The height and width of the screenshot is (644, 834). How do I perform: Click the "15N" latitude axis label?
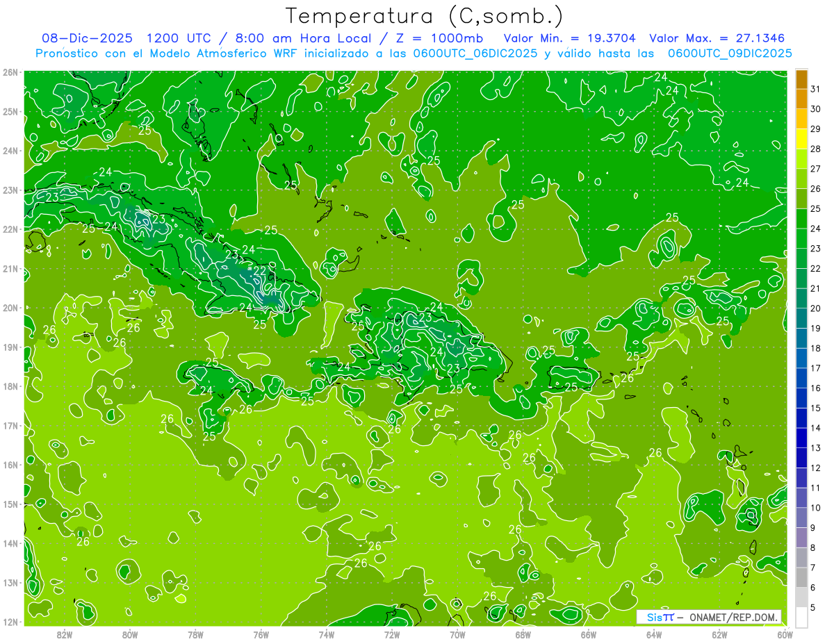coord(10,504)
